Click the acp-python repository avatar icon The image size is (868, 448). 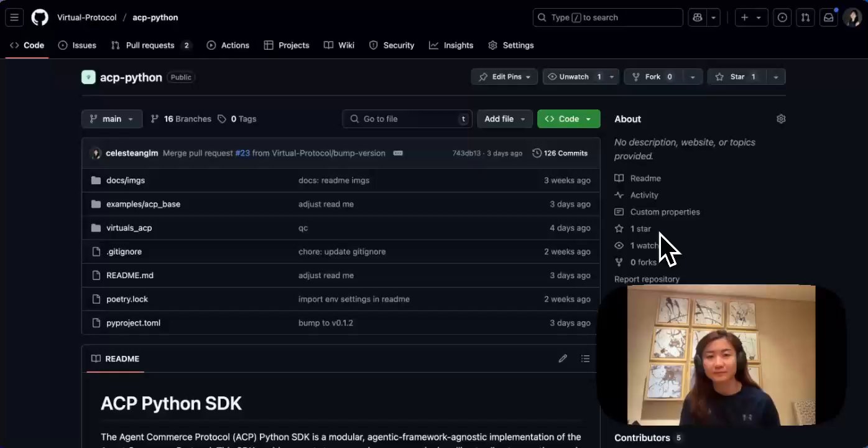pyautogui.click(x=88, y=77)
